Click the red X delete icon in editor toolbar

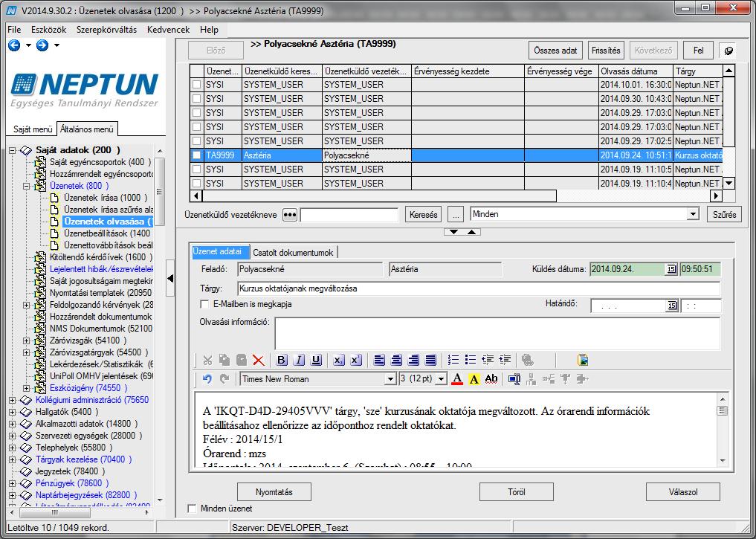[x=259, y=360]
